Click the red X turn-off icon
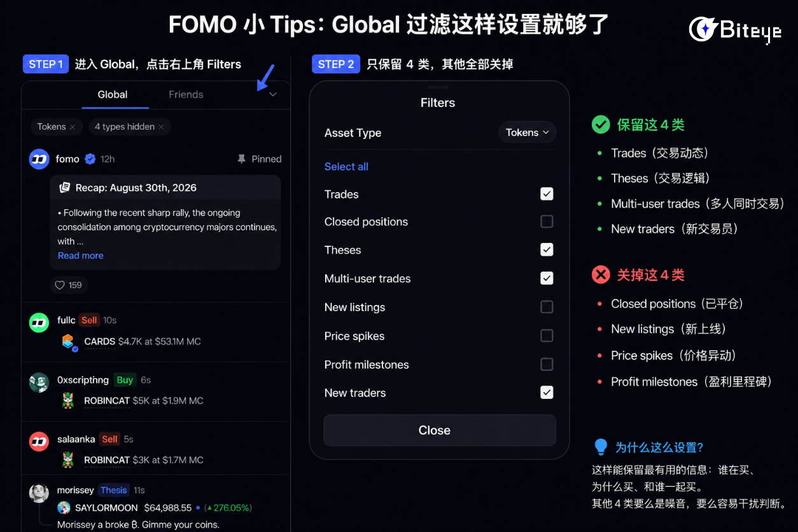The width and height of the screenshot is (798, 532). 601,275
